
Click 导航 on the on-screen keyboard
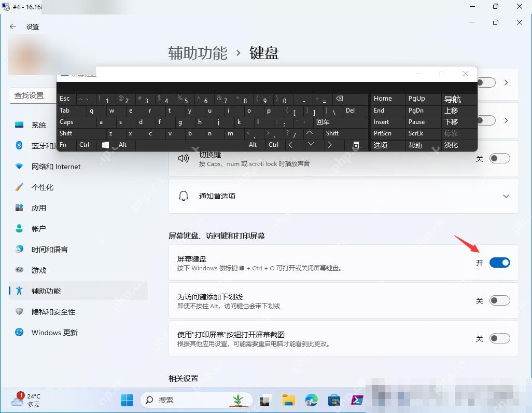[x=459, y=99]
